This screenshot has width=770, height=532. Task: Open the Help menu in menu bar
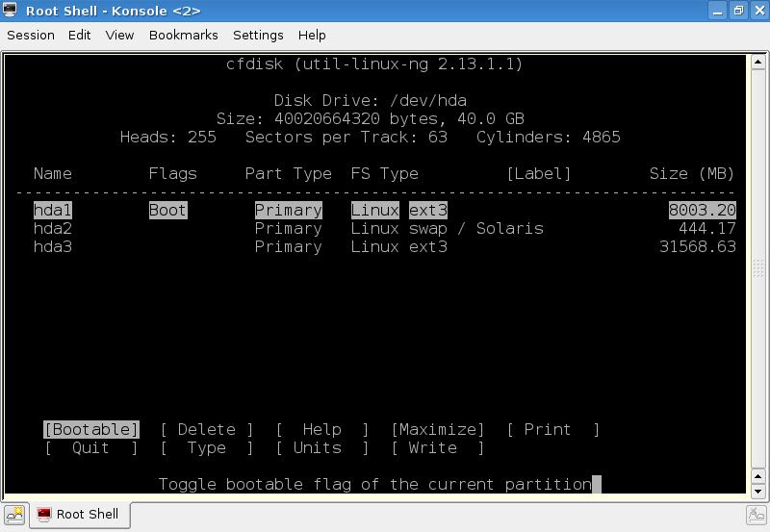tap(312, 35)
